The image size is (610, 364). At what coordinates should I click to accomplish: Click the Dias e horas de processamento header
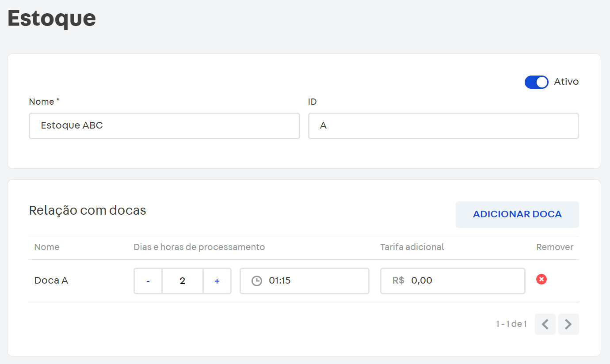(x=199, y=247)
